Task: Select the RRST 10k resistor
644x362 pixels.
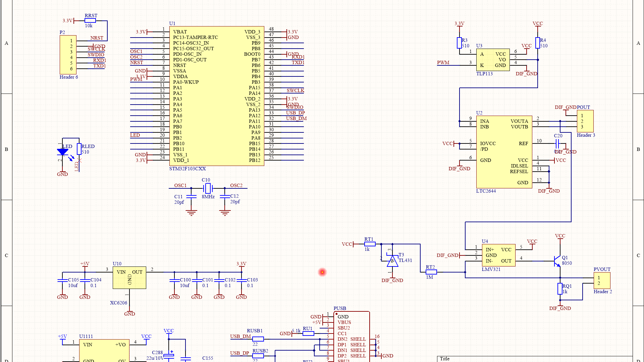Action: (90, 20)
